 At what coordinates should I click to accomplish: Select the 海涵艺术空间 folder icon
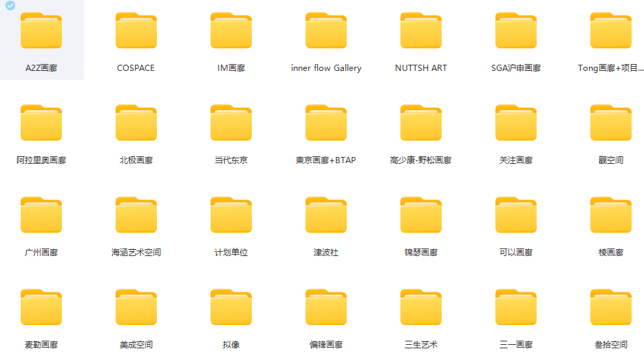tap(136, 215)
